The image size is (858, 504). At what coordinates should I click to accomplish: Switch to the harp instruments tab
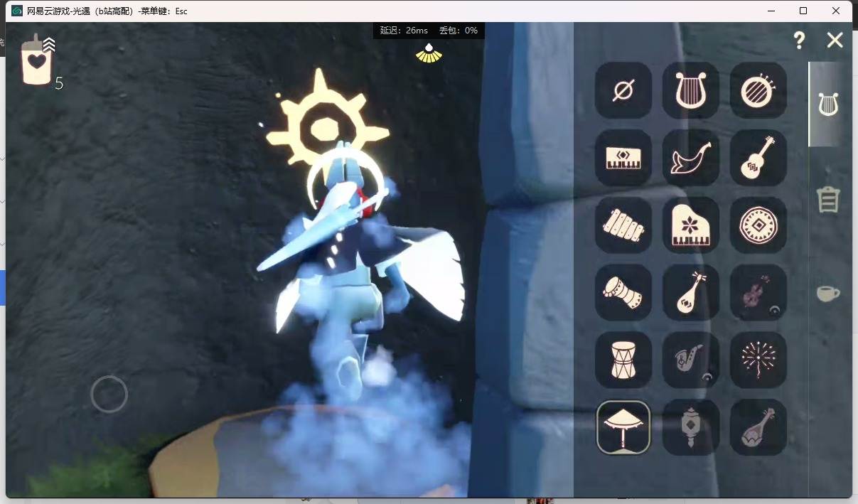coord(828,104)
